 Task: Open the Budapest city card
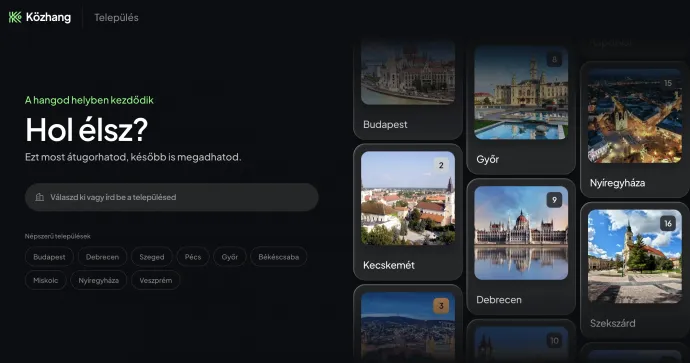coord(408,89)
